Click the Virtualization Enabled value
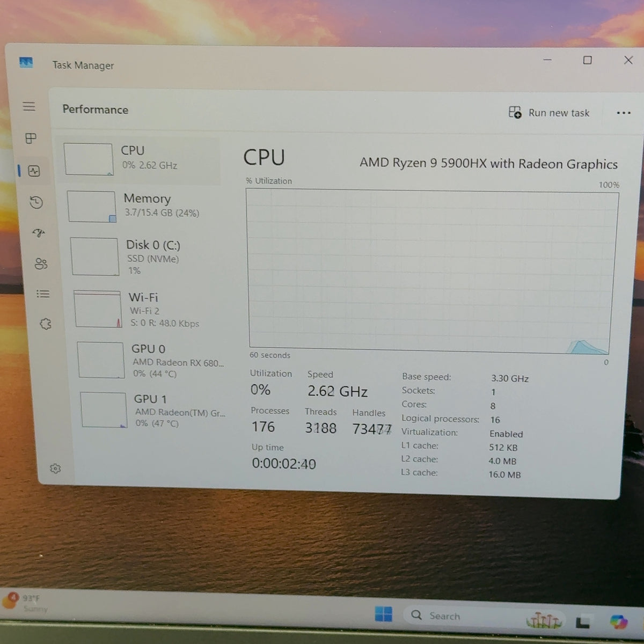Image resolution: width=644 pixels, height=644 pixels. 506,434
